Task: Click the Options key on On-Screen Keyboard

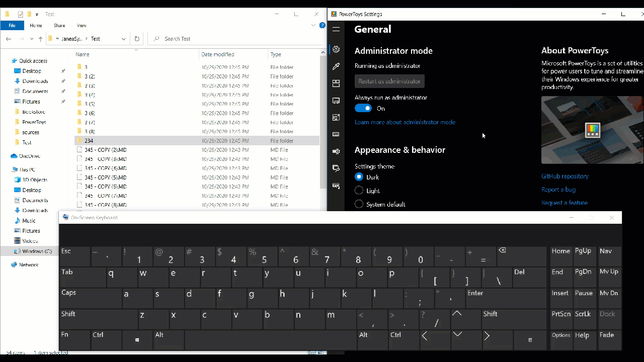Action: [561, 340]
